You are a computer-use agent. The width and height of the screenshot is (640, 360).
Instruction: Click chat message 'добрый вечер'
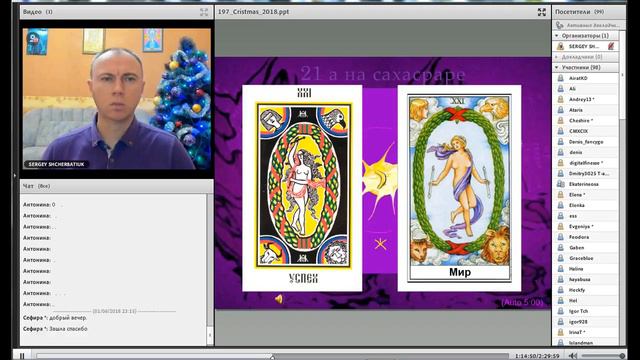point(68,318)
